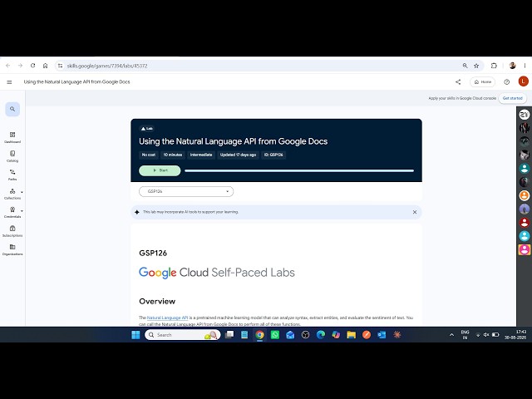
Task: Click the browser back arrow
Action: (x=8, y=66)
